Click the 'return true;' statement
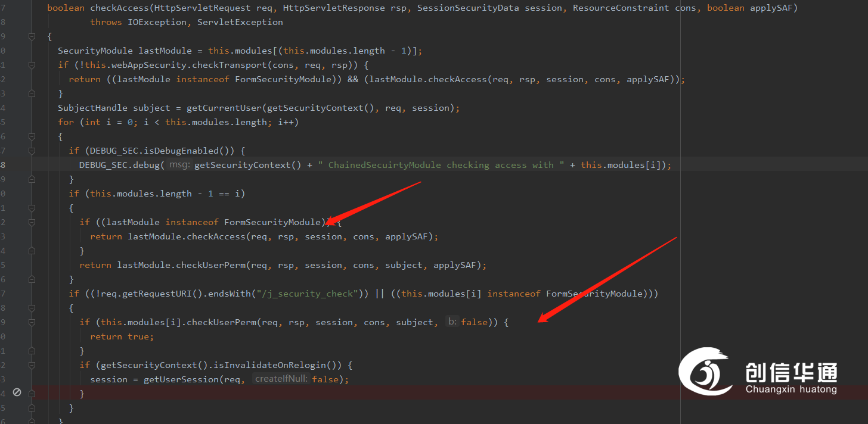868x424 pixels. click(x=122, y=336)
